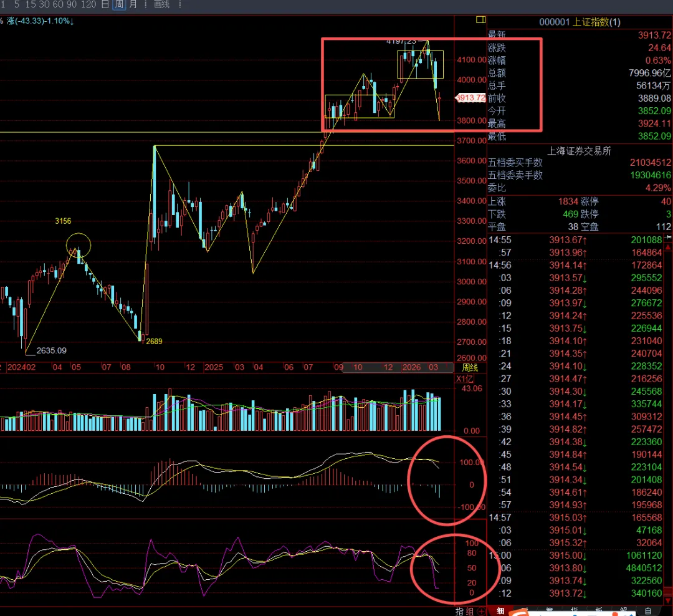Click the 000001 上证指数 title
The height and width of the screenshot is (616, 673).
580,22
